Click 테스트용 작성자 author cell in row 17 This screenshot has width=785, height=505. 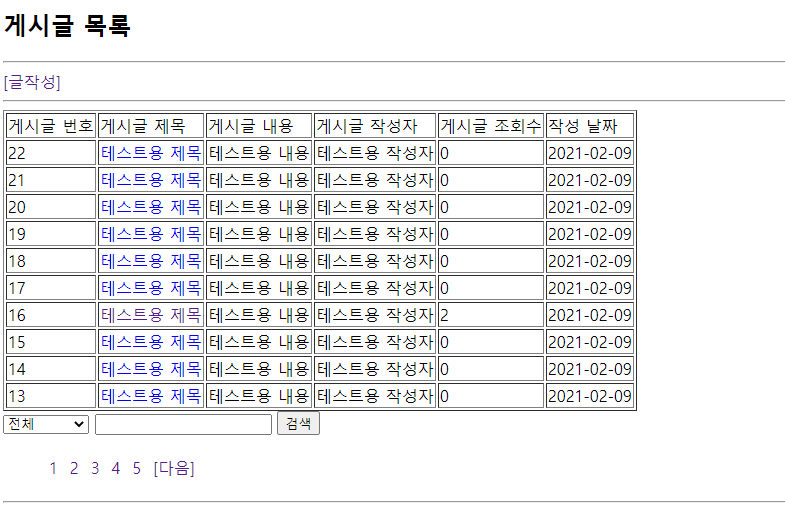375,288
